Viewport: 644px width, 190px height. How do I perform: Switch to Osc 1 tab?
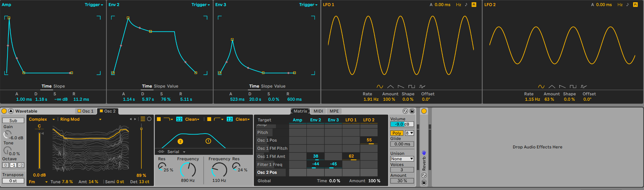click(85, 111)
